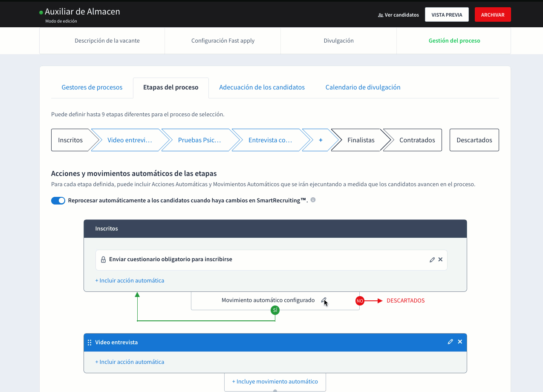Toggle off automatic reprocessing of candidates
The height and width of the screenshot is (392, 543).
coord(58,200)
